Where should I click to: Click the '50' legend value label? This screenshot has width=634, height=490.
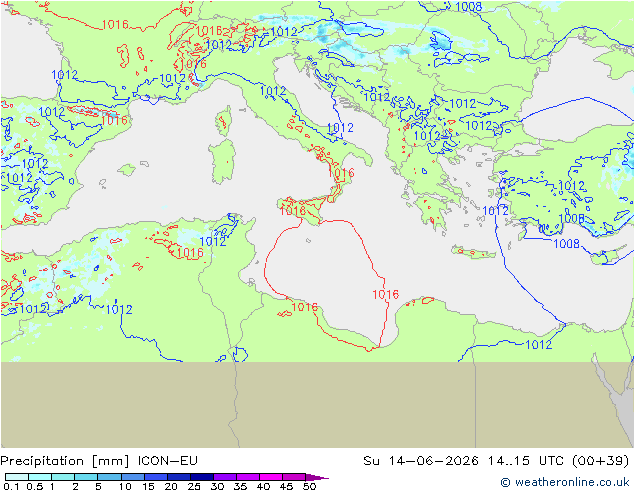coord(309,486)
